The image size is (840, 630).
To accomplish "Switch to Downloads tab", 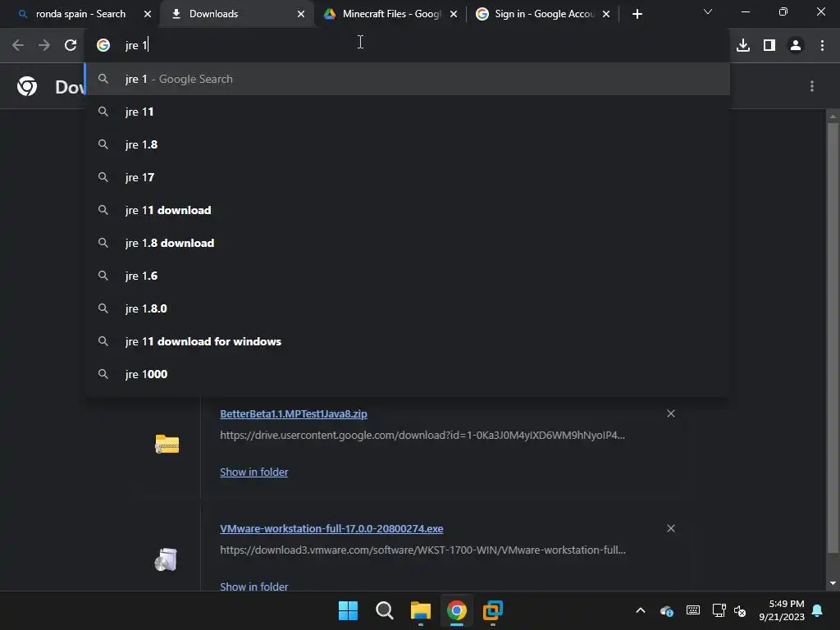I will tap(238, 14).
